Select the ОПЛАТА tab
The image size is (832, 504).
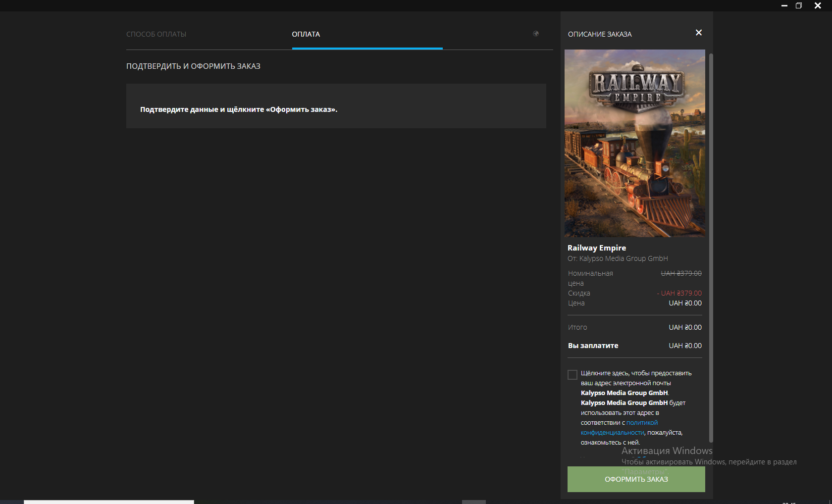tap(306, 34)
